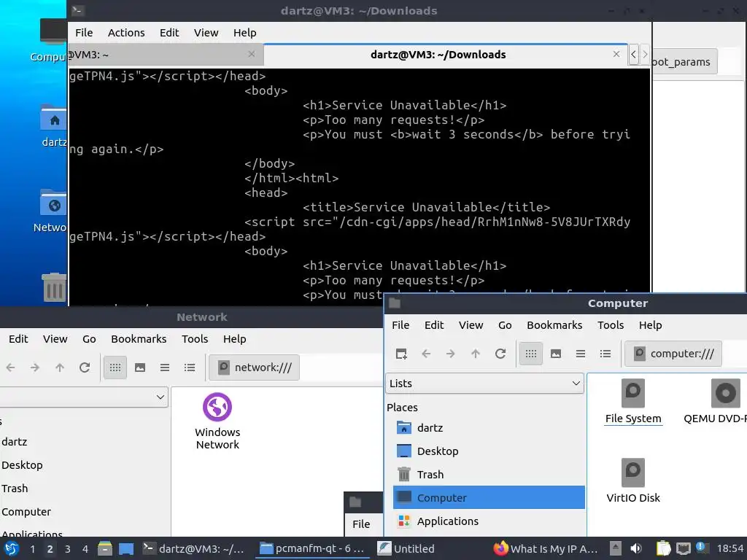Image resolution: width=747 pixels, height=560 pixels.
Task: Expand the Lists dropdown in the Computer side pane
Action: [484, 384]
